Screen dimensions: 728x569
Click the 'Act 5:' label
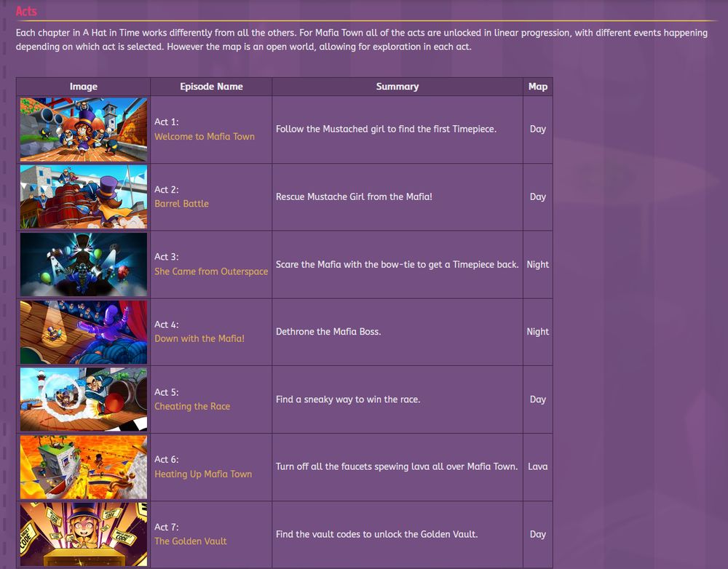[167, 392]
